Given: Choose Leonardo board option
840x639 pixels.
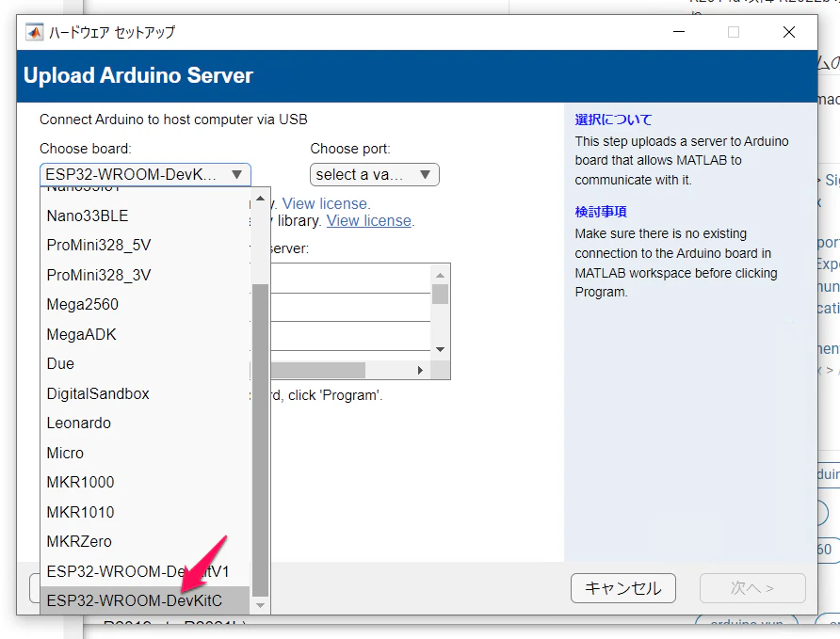Looking at the screenshot, I should tap(145, 423).
